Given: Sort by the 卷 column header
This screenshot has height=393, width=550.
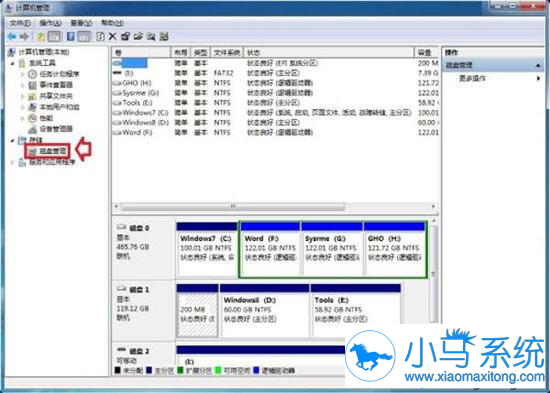Looking at the screenshot, I should (x=141, y=53).
